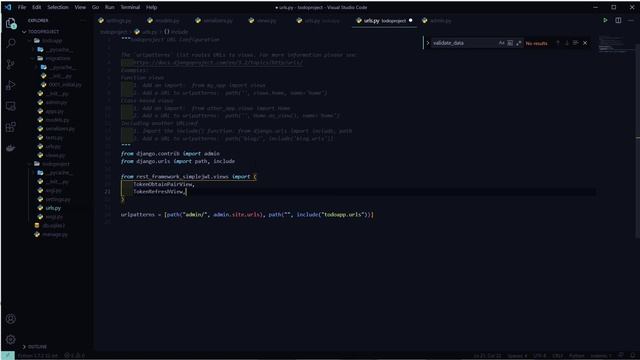This screenshot has height=360, width=640.
Task: Switch to the serializers.py tab
Action: point(214,20)
